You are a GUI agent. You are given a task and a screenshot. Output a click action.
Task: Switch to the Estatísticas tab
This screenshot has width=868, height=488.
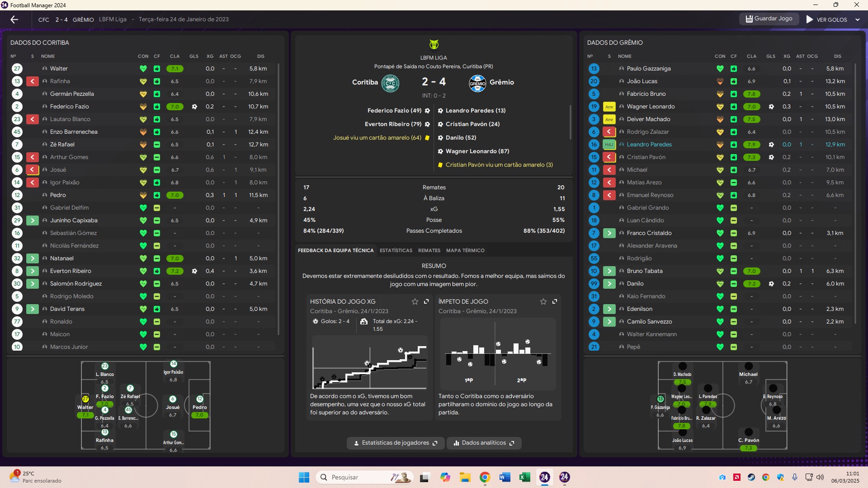coord(396,250)
